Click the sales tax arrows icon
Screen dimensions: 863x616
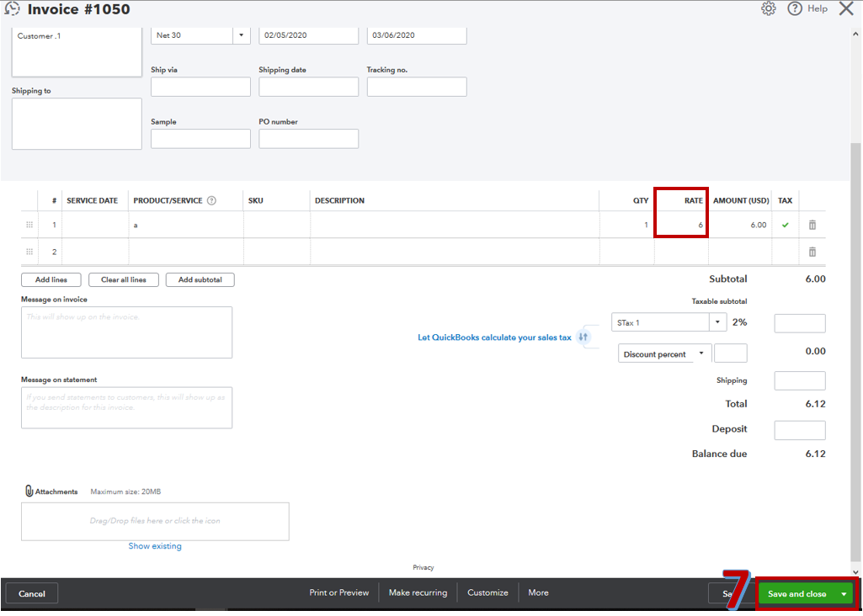584,336
